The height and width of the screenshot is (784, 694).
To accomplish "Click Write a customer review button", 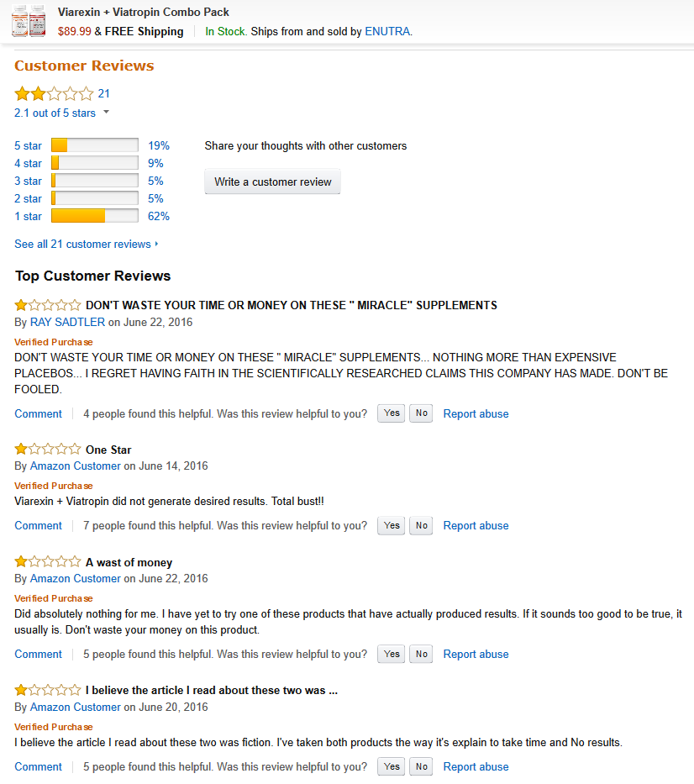I will tap(272, 182).
